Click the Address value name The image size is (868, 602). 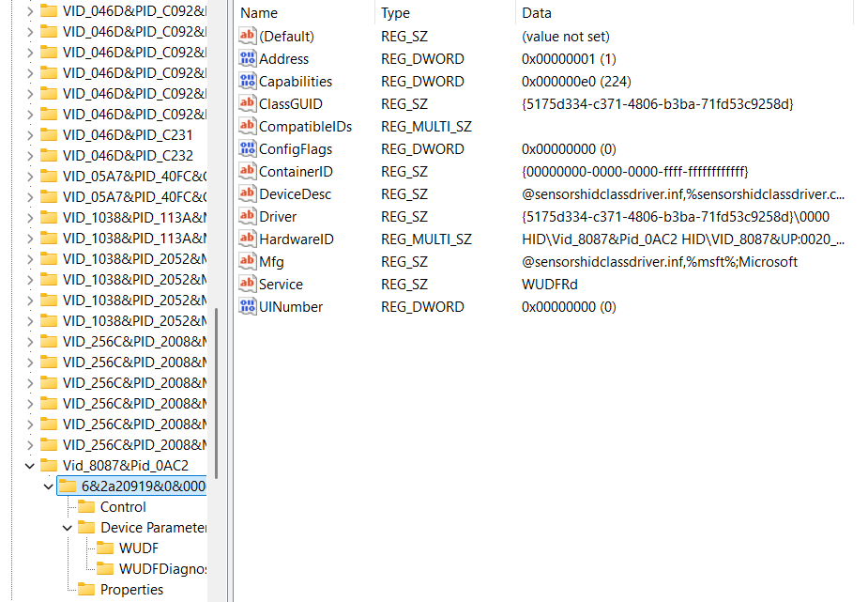[x=284, y=59]
